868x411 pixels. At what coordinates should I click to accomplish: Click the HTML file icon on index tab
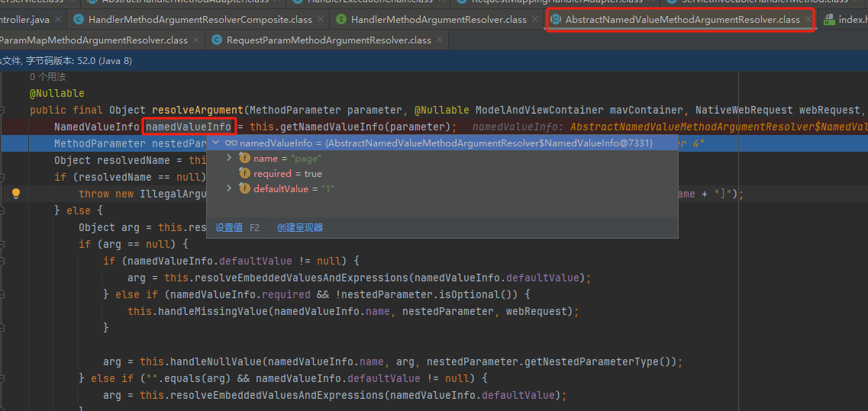pos(829,20)
